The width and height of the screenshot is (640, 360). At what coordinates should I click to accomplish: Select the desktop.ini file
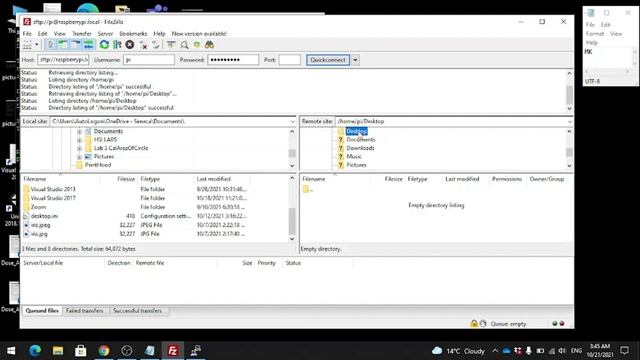[44, 216]
